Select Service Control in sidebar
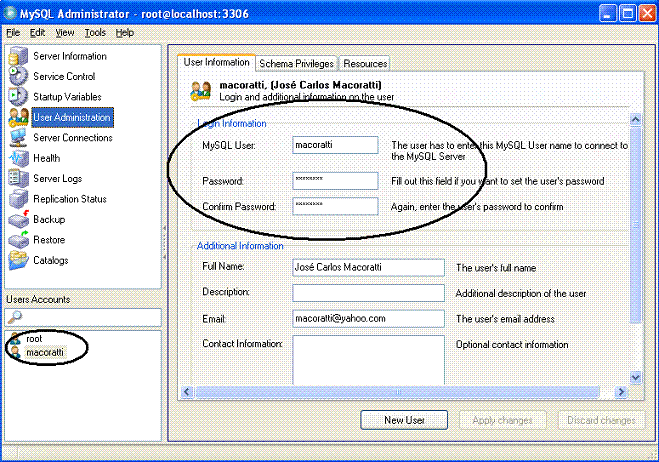659x462 pixels. point(64,77)
